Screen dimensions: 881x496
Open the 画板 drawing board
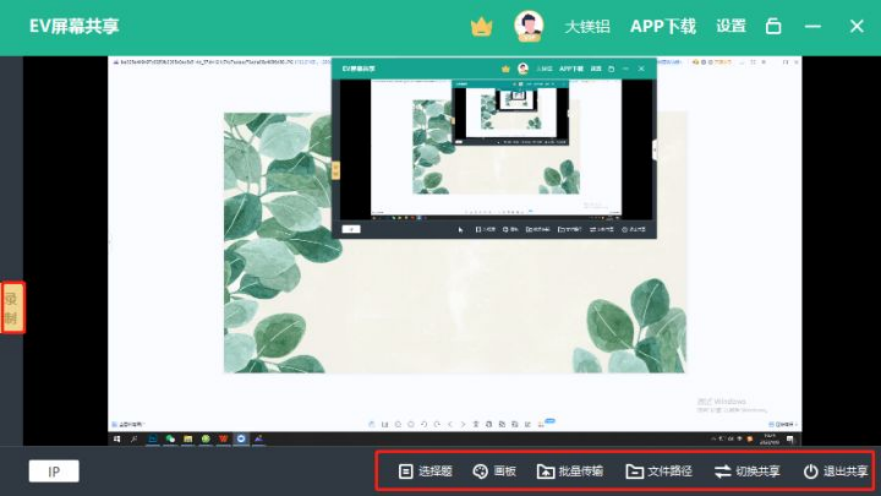pos(494,471)
